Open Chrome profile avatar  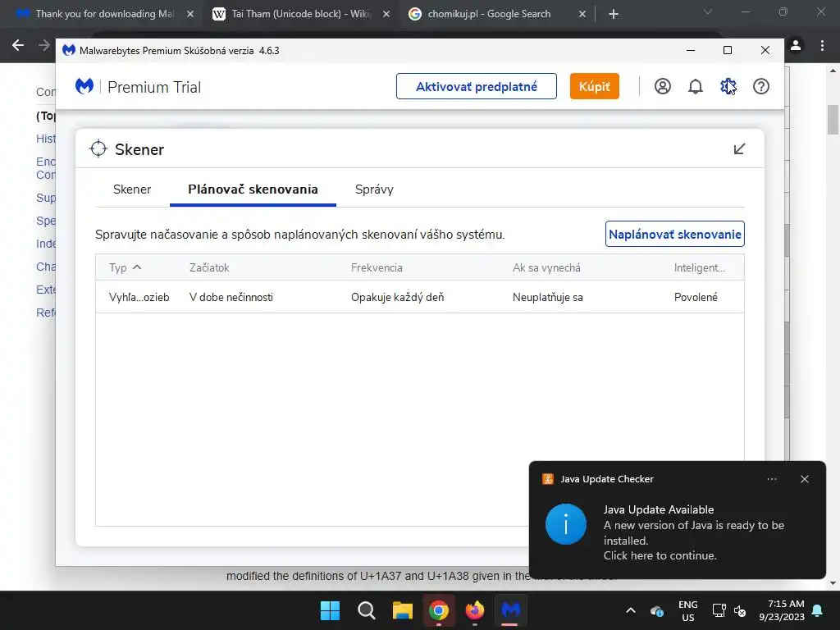coord(796,46)
